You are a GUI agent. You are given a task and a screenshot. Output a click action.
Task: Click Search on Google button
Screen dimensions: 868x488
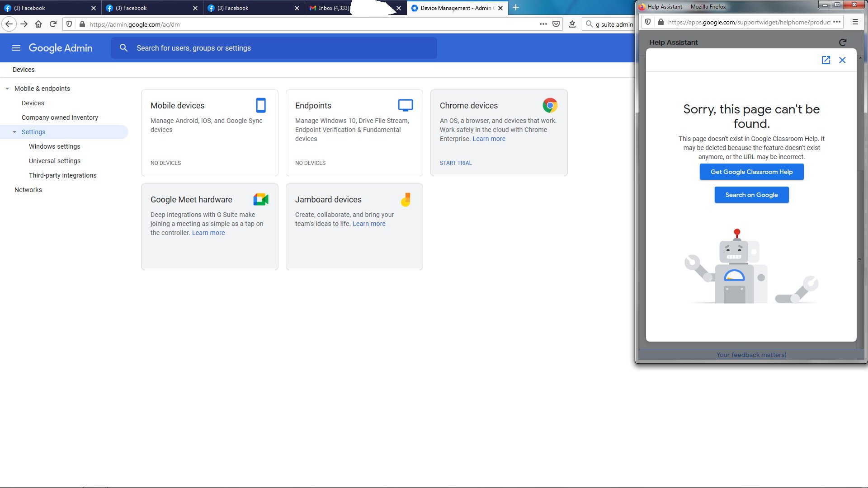pyautogui.click(x=751, y=194)
